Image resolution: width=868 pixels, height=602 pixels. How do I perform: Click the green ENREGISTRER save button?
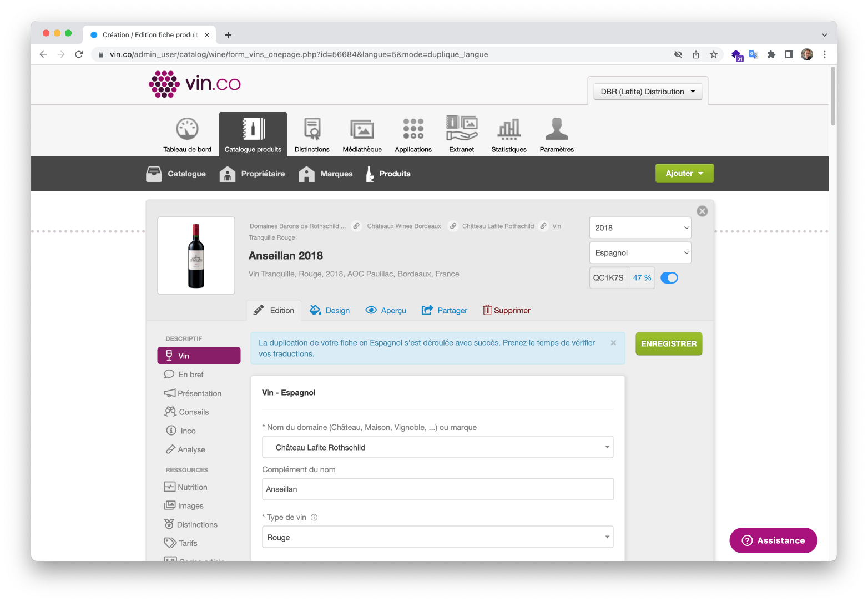(x=669, y=344)
